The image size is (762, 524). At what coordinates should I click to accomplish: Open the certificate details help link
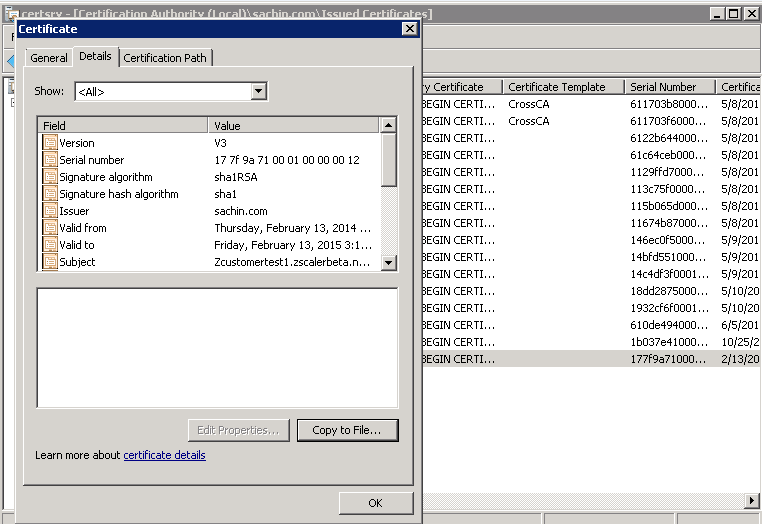pos(164,455)
